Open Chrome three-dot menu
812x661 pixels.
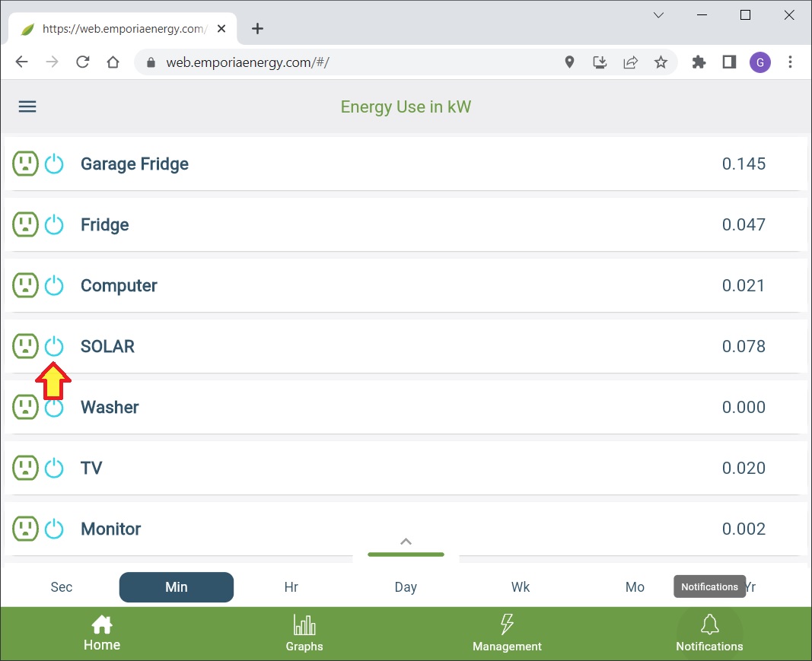point(791,62)
